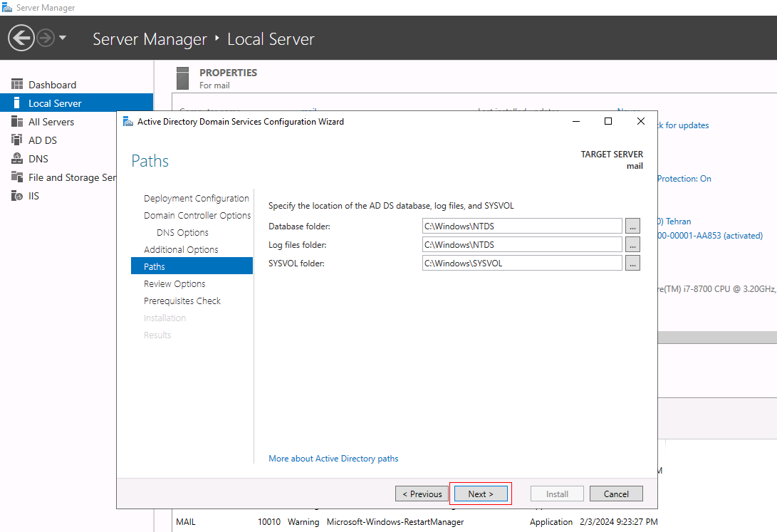Image resolution: width=777 pixels, height=532 pixels.
Task: Open More about Active Directory paths link
Action: coord(333,459)
